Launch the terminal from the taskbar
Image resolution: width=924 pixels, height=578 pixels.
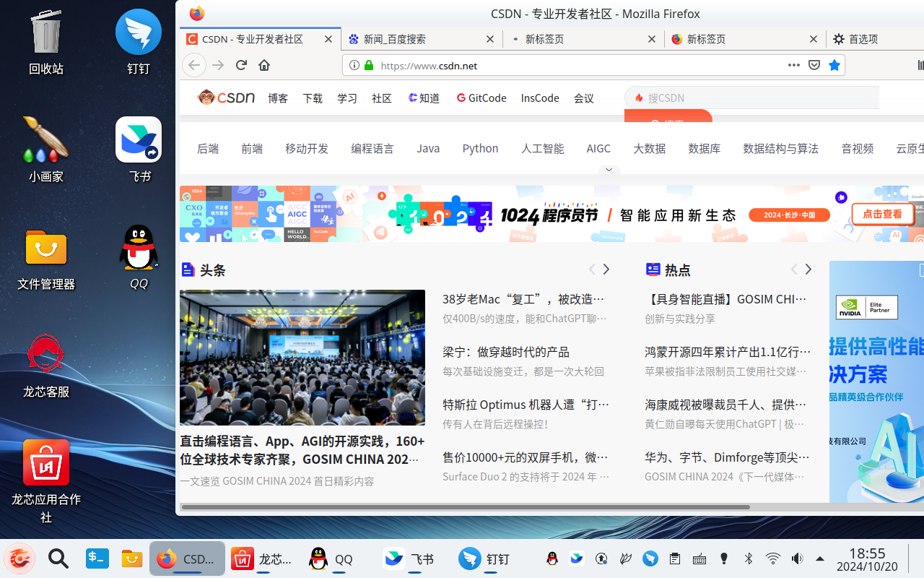click(x=97, y=558)
